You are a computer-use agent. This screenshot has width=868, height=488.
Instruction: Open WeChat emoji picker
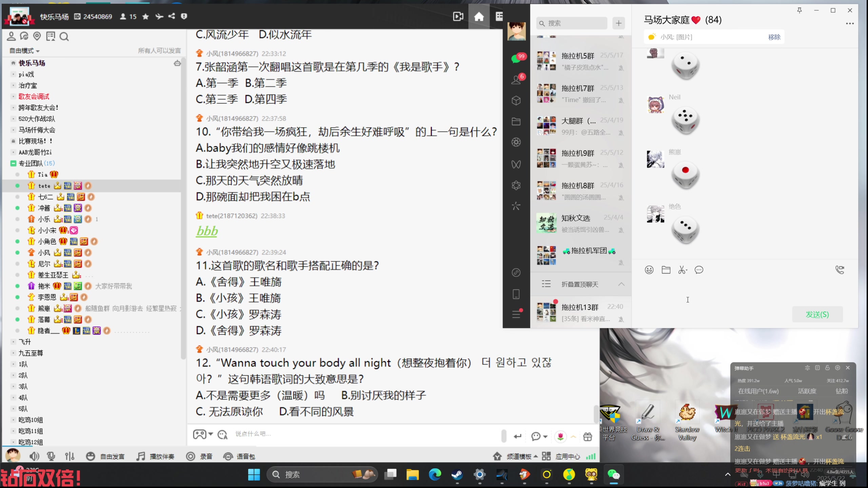point(649,270)
